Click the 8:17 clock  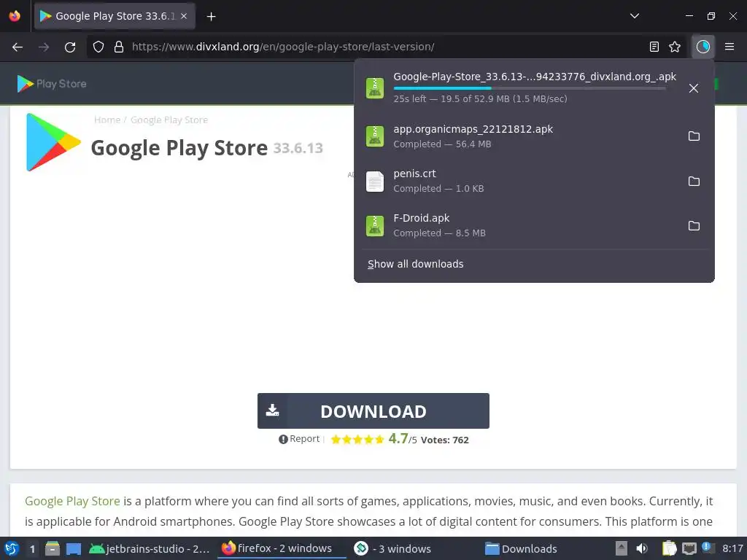(x=732, y=548)
